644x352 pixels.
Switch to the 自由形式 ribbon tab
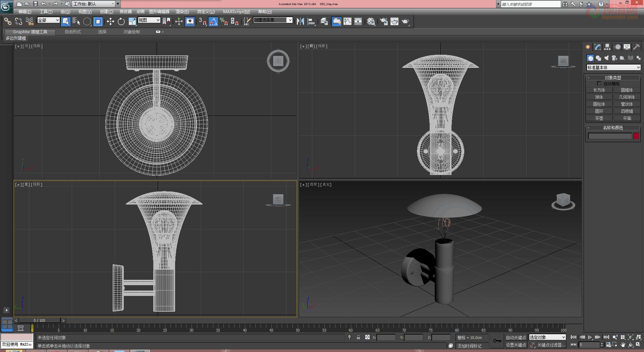(73, 32)
